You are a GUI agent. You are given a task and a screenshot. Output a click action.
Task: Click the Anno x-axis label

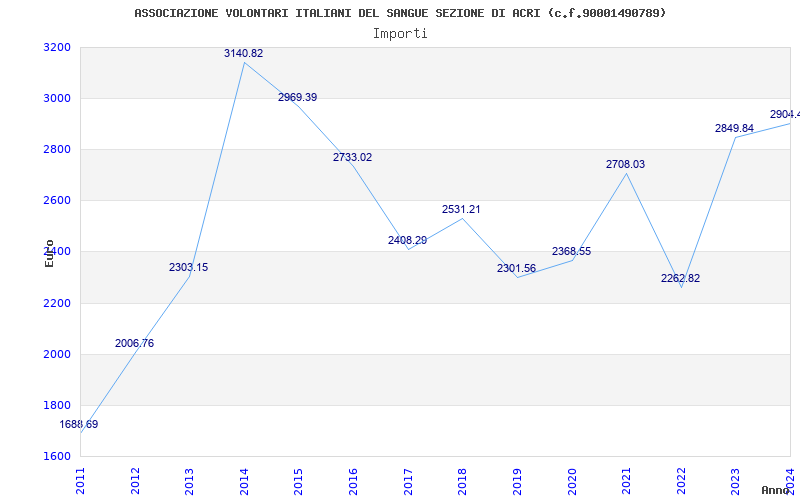pyautogui.click(x=775, y=490)
